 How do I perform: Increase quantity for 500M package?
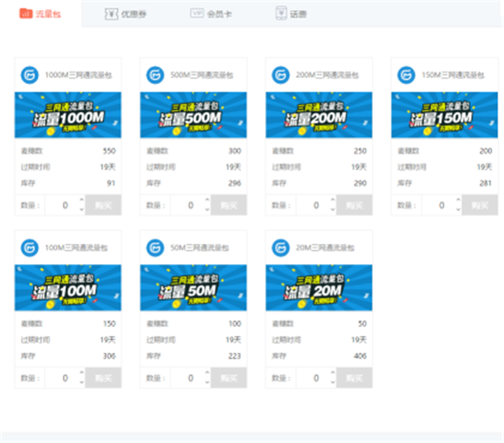click(x=207, y=200)
